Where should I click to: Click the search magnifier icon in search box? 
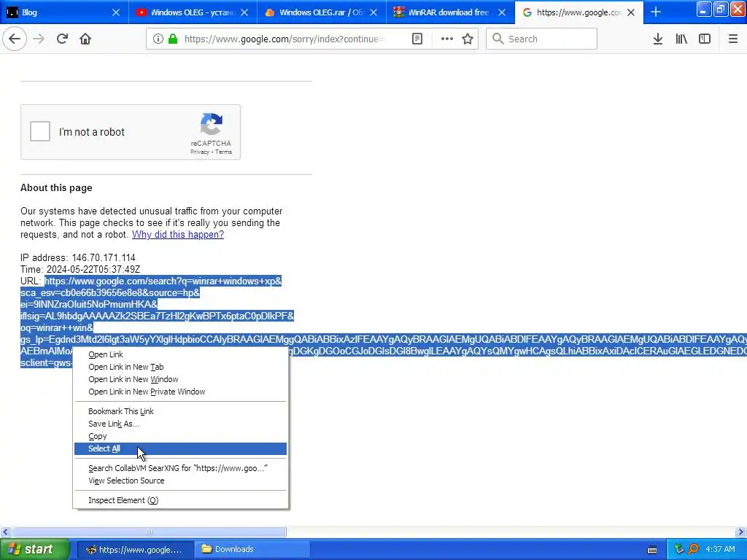point(498,39)
